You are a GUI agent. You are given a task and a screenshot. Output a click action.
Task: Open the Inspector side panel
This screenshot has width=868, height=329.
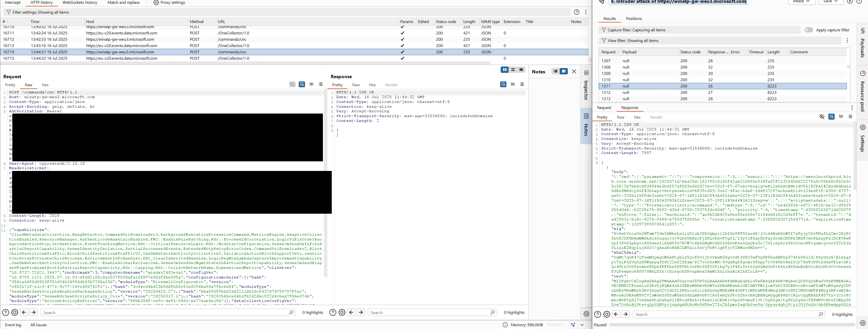pos(586,86)
